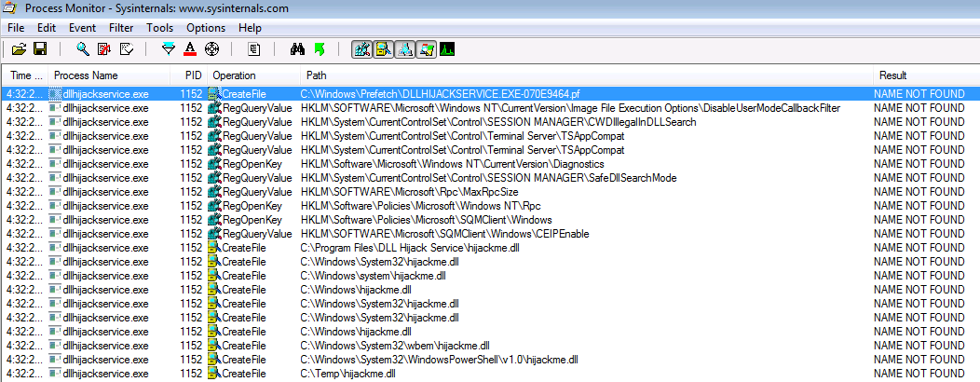Select the Policies SQMClient\Windows key path
The width and height of the screenshot is (980, 382).
click(427, 220)
